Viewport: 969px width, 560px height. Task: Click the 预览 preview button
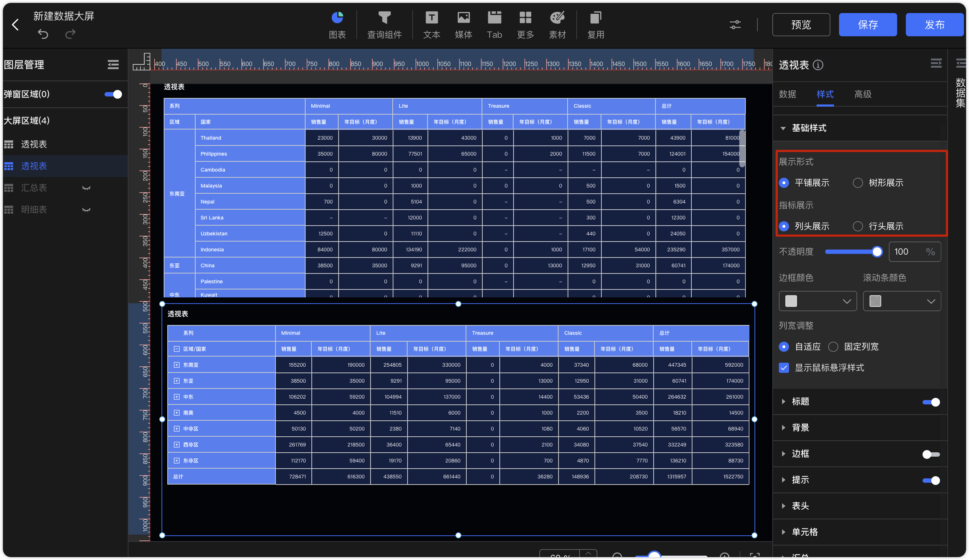pyautogui.click(x=801, y=25)
